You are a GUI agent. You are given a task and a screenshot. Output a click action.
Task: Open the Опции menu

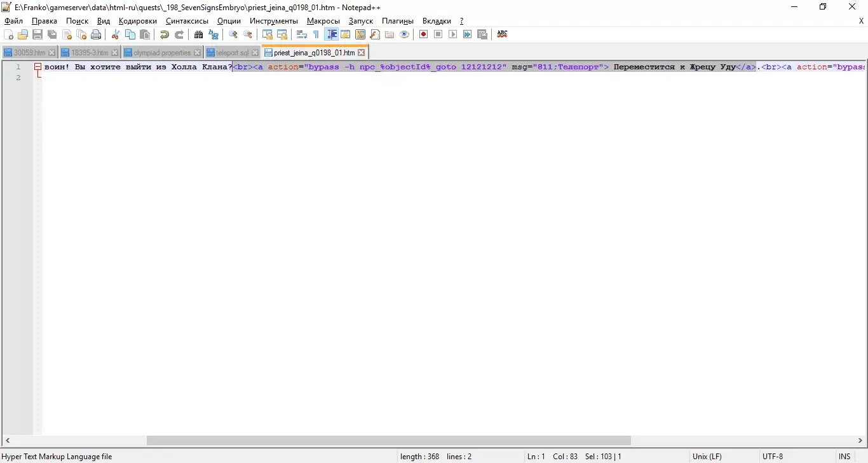click(x=229, y=21)
